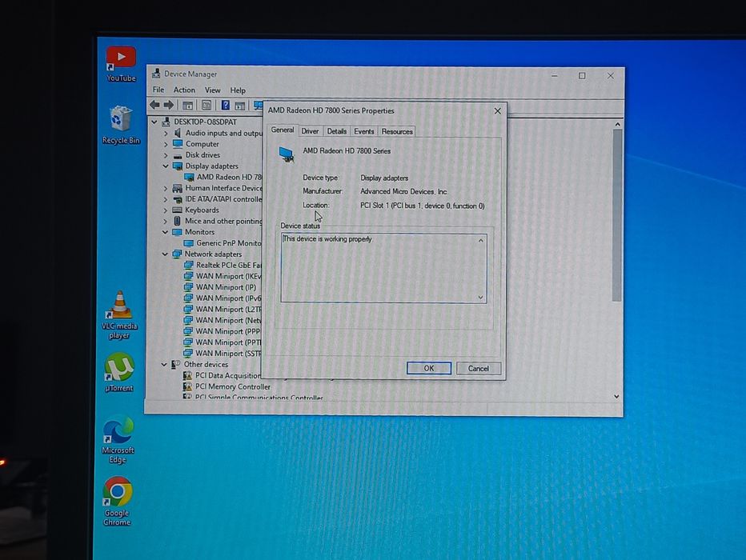Click Device status box scroll down arrow
Image resolution: width=746 pixels, height=560 pixels.
pyautogui.click(x=480, y=297)
